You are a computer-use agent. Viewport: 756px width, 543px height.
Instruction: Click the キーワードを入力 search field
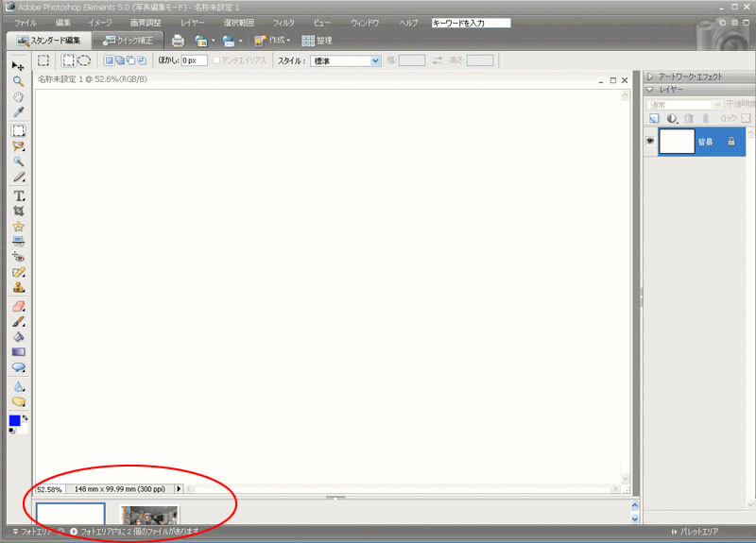470,22
